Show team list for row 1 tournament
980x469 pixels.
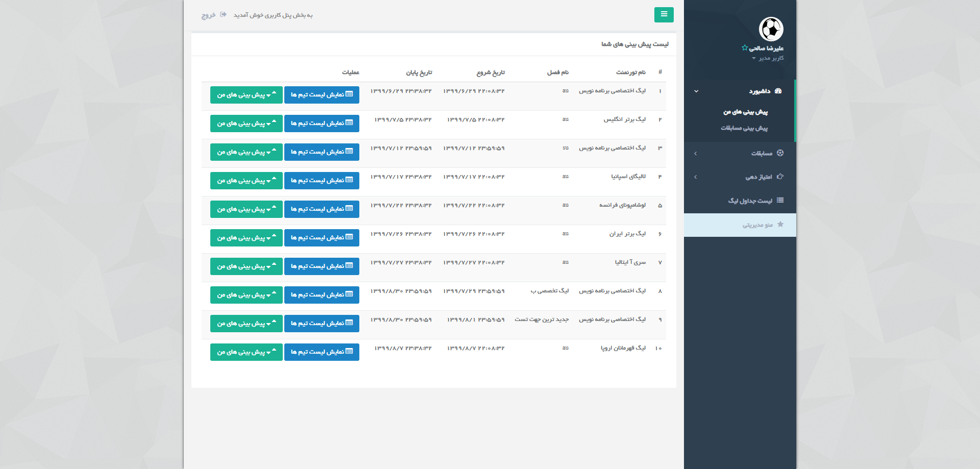tap(322, 95)
